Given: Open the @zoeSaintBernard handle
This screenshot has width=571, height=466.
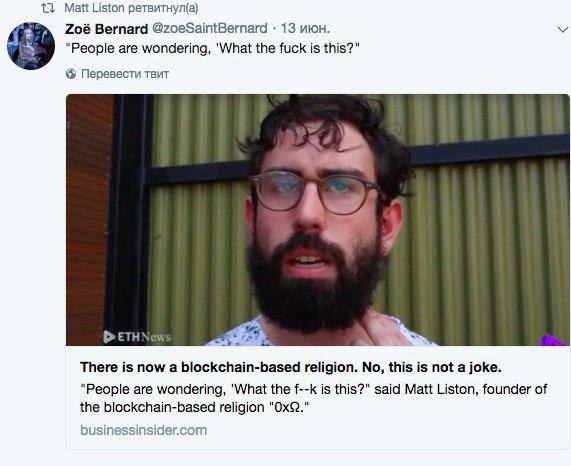Looking at the screenshot, I should pos(210,28).
